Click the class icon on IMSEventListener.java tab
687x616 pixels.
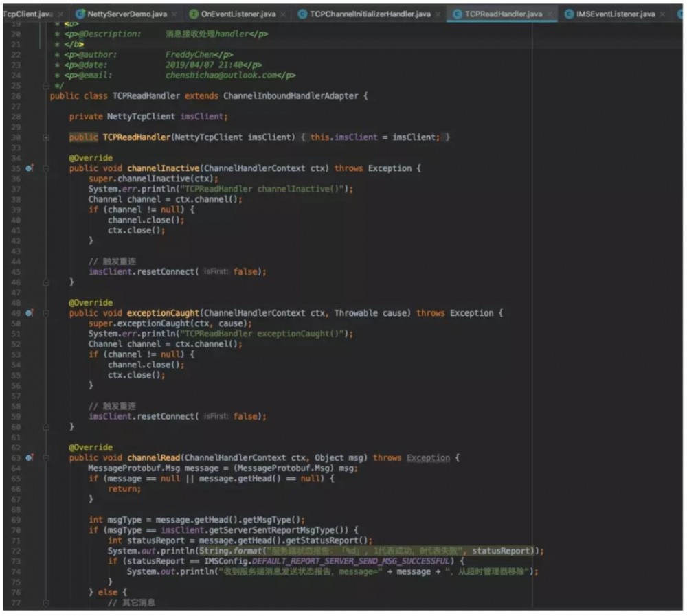click(570, 14)
